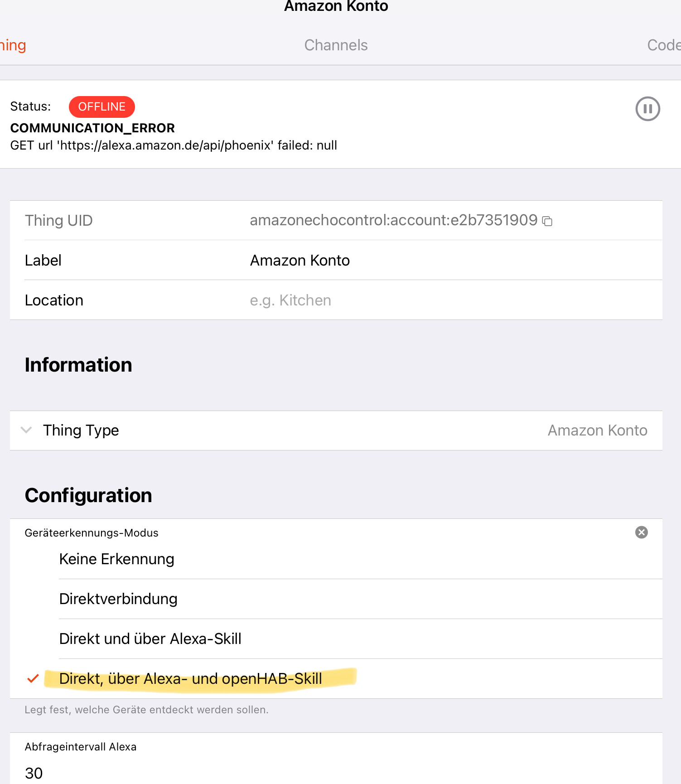Select the Keine Erkennung option
The width and height of the screenshot is (681, 784).
coord(360,559)
